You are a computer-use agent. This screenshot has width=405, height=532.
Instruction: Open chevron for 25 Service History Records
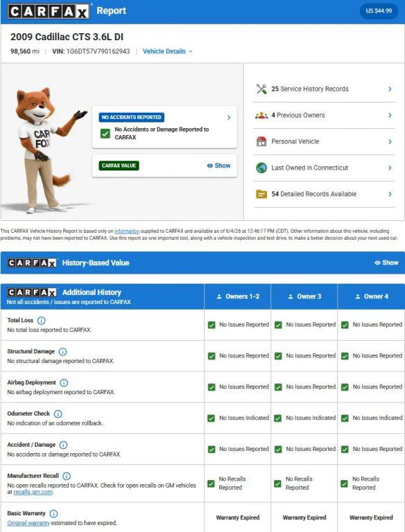pos(390,89)
